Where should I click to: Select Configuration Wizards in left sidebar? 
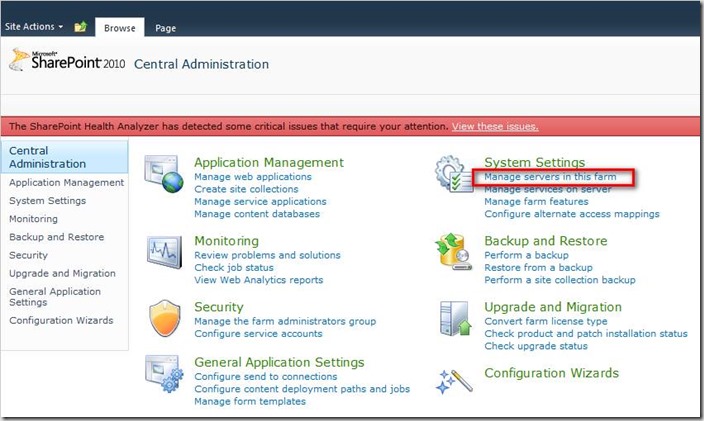click(61, 320)
